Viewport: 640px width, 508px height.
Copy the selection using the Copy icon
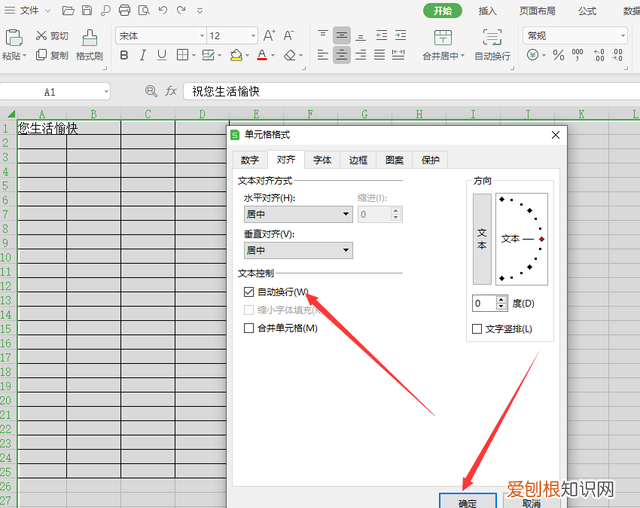[41, 55]
